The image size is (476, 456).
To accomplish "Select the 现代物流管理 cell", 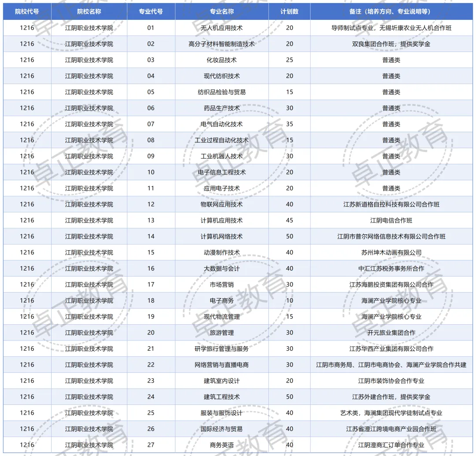I will point(222,317).
